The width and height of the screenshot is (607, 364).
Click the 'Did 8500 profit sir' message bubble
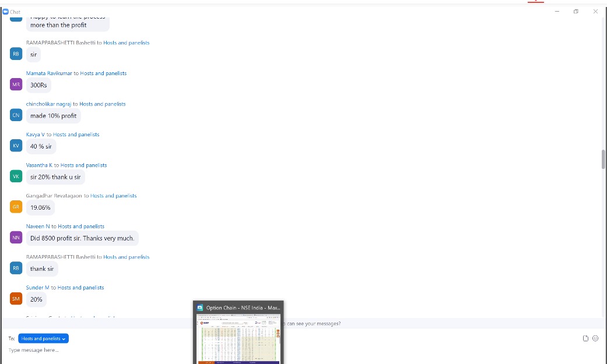click(x=82, y=238)
